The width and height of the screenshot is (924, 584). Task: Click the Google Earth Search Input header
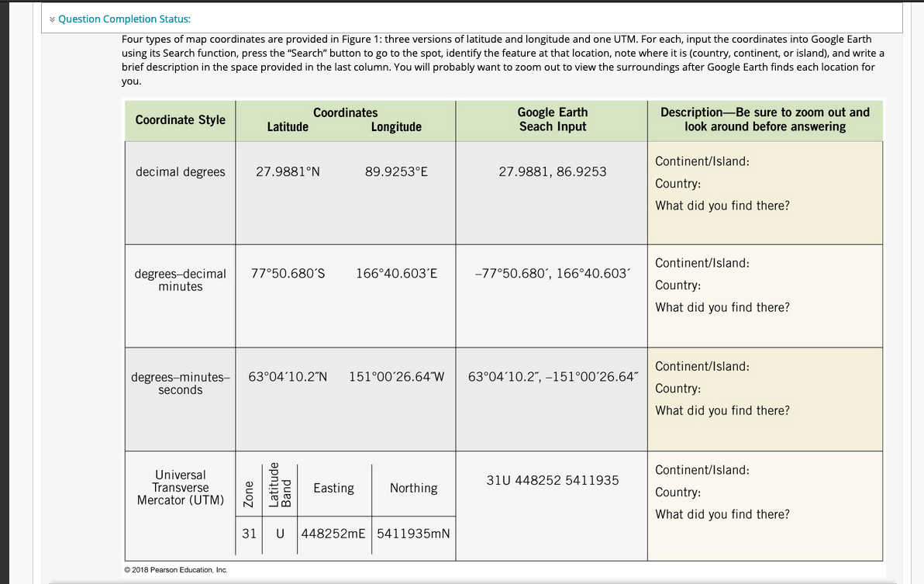coord(552,119)
